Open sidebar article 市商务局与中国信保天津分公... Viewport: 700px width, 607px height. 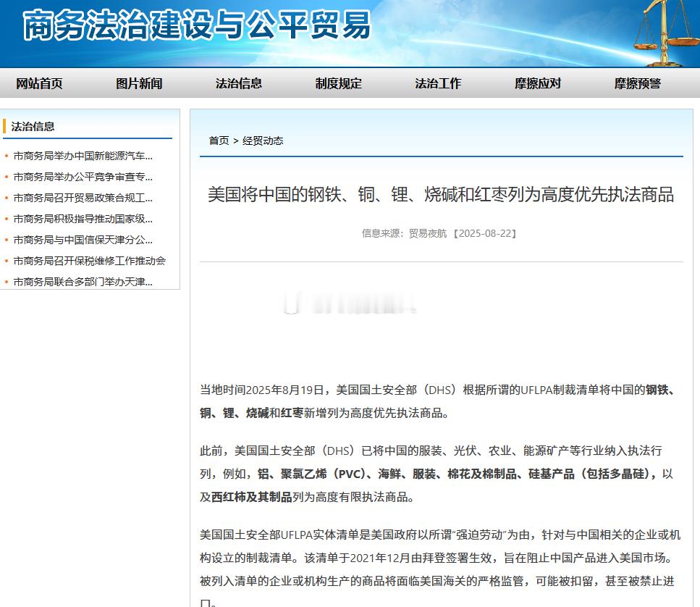[x=83, y=240]
